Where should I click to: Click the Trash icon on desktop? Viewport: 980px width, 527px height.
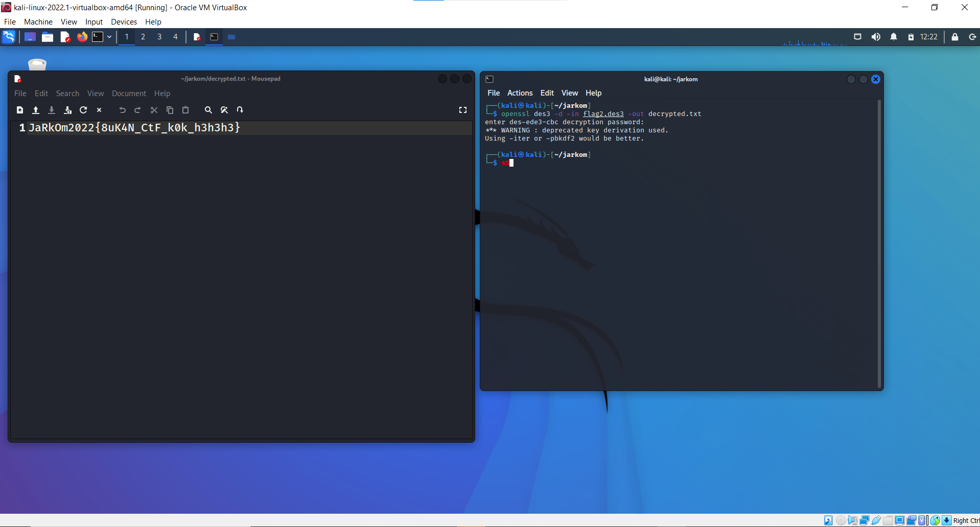pos(37,64)
